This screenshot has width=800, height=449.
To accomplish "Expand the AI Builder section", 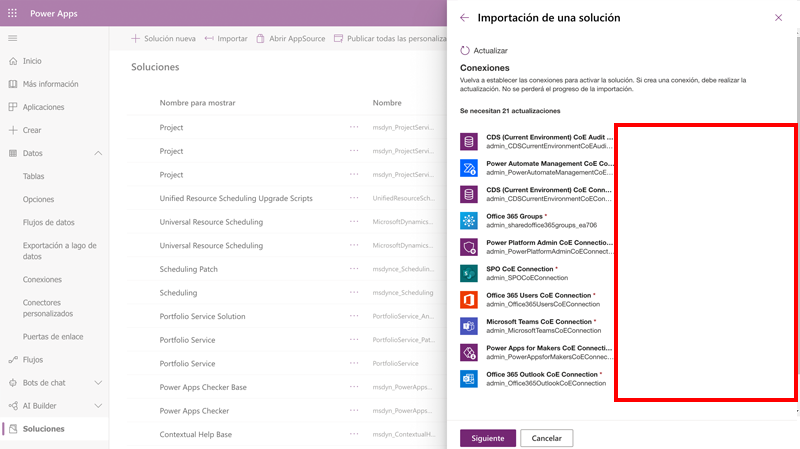I will tap(98, 406).
